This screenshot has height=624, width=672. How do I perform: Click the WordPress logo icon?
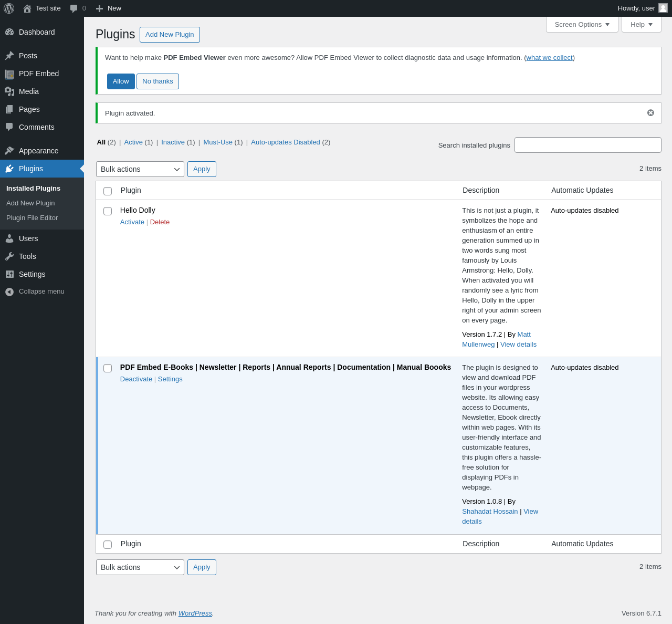[x=9, y=8]
